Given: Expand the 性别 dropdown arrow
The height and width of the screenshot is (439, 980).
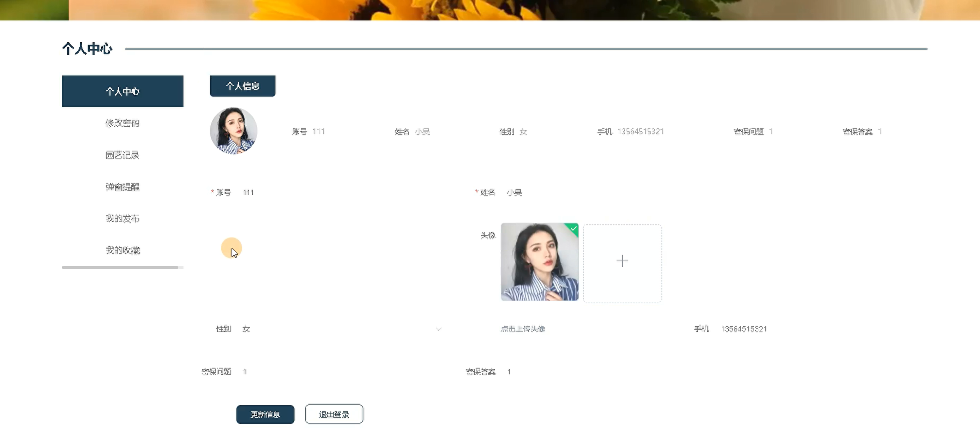Looking at the screenshot, I should point(439,330).
